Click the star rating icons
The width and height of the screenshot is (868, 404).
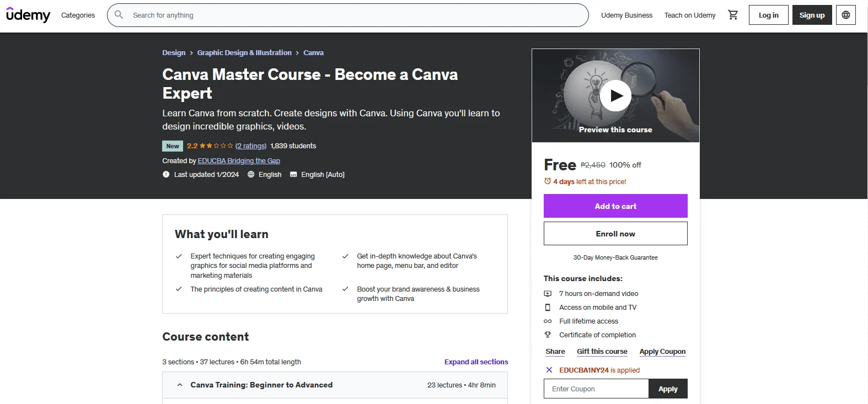click(x=216, y=146)
